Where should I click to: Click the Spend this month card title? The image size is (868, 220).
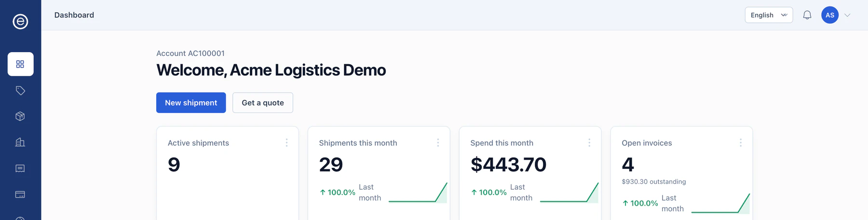coord(502,143)
